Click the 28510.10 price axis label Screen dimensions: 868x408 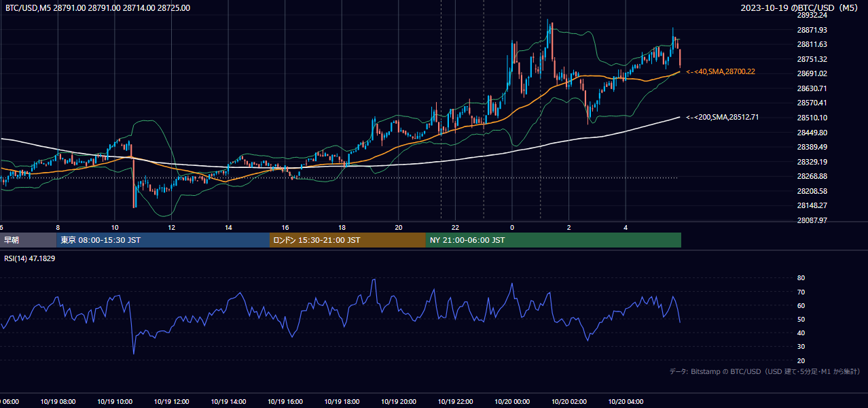pyautogui.click(x=812, y=118)
